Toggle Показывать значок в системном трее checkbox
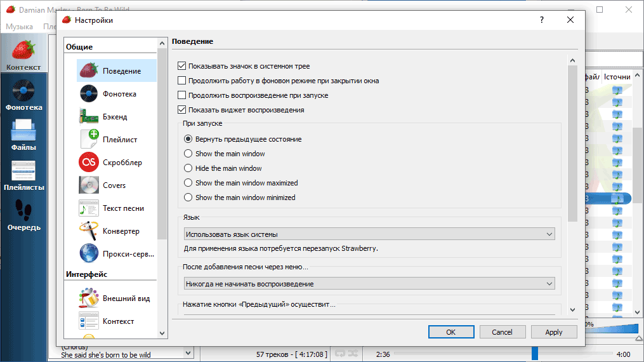 [x=181, y=66]
